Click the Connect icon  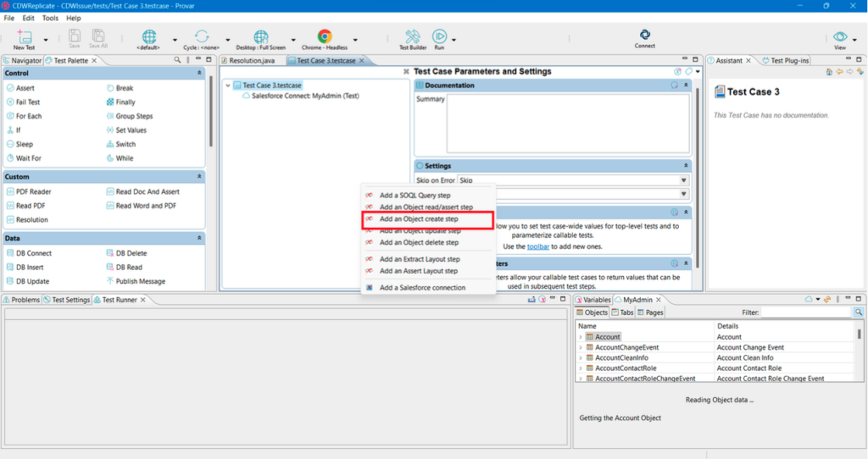pos(645,35)
